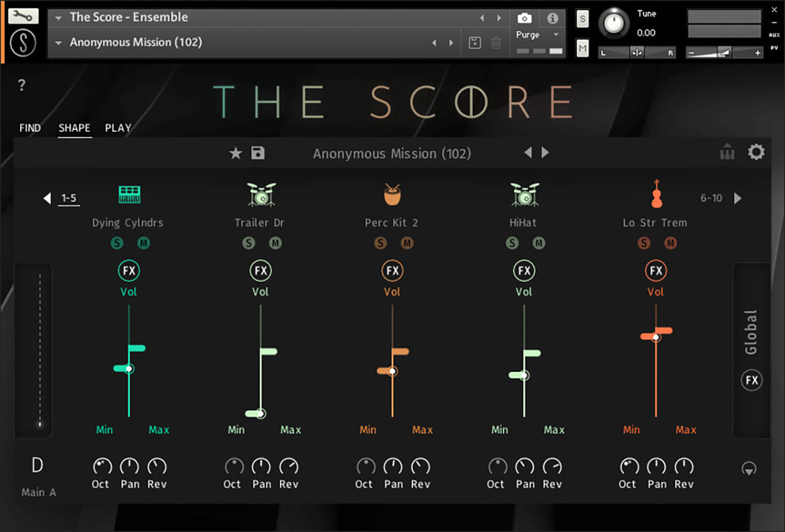Screen dimensions: 785x532
Task: Solo the HiHat layer
Action: [x=512, y=243]
